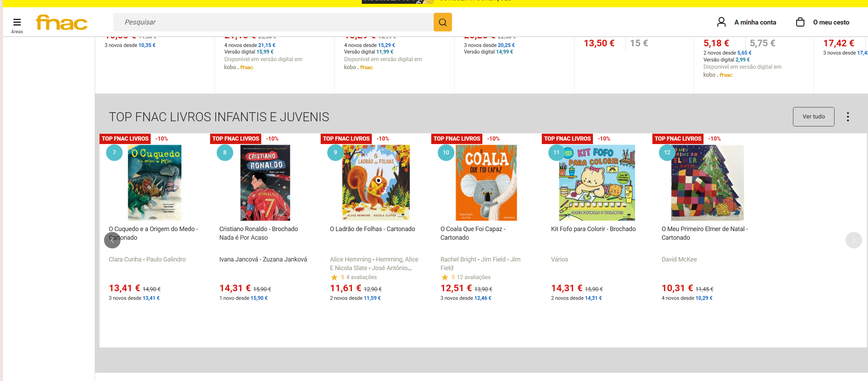Go to the Fnac homepage via the logo
Viewport: 868px width, 381px height.
coord(61,22)
